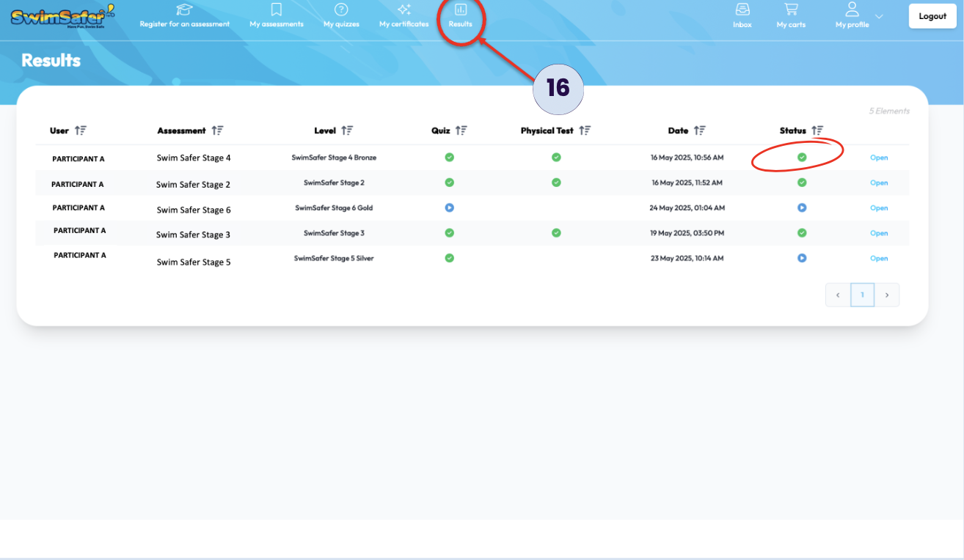The width and height of the screenshot is (964, 560).
Task: Select the Results chart icon
Action: [461, 10]
